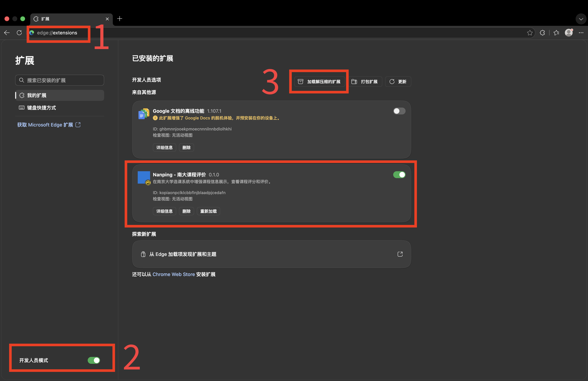
Task: Click 加载解压缩的扩展 button
Action: [319, 82]
